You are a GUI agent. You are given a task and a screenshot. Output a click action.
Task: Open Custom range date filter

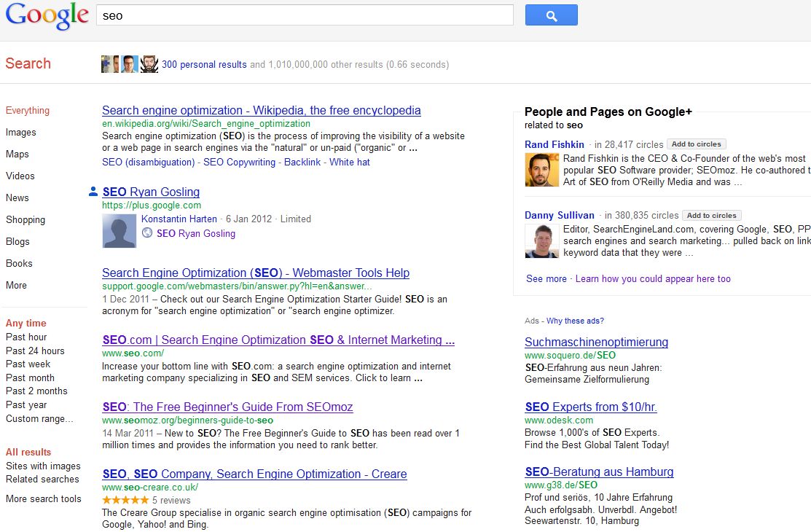pyautogui.click(x=39, y=418)
